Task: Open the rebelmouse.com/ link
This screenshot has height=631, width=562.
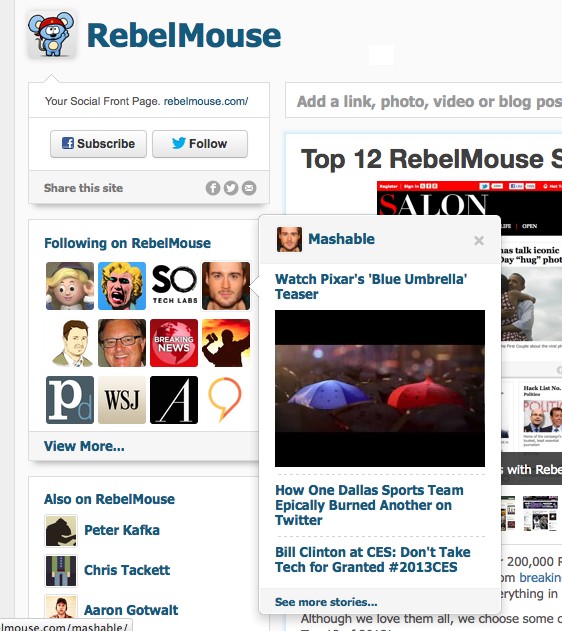Action: tap(206, 101)
